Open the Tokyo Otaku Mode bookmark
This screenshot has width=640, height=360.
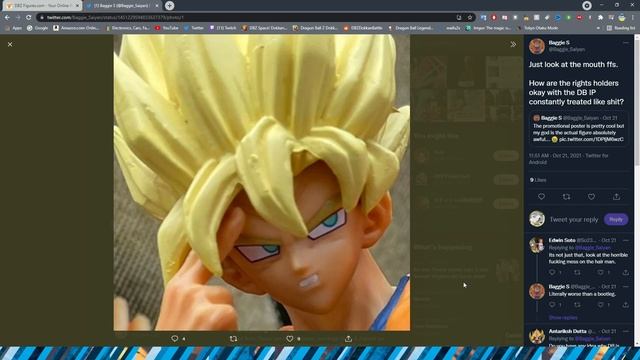click(x=538, y=28)
